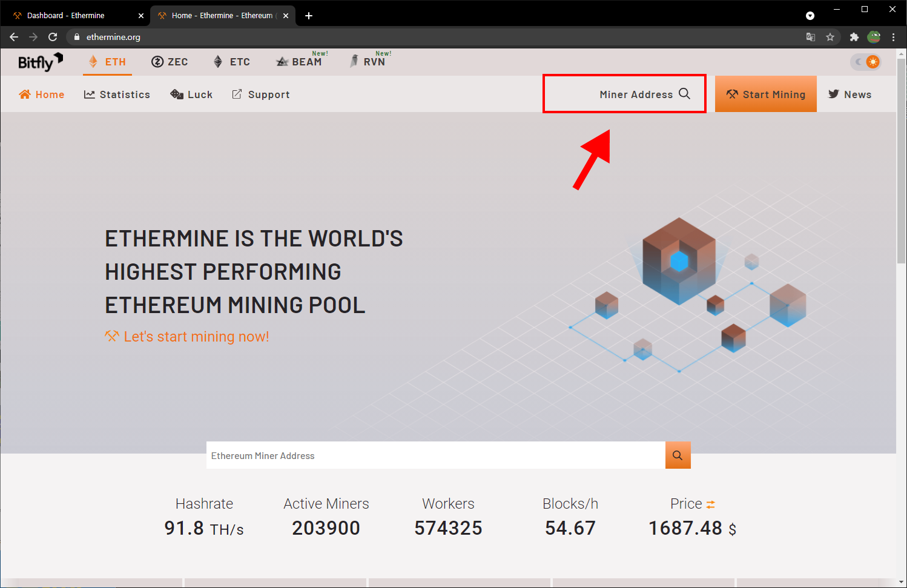Bookmark this page with the star
The width and height of the screenshot is (907, 588).
(x=830, y=37)
